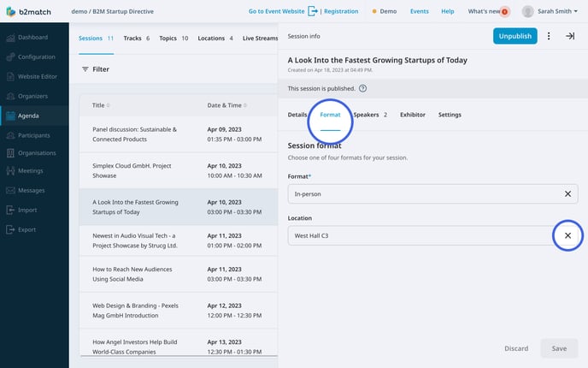
Task: Collapse the Session info panel
Action: (570, 36)
